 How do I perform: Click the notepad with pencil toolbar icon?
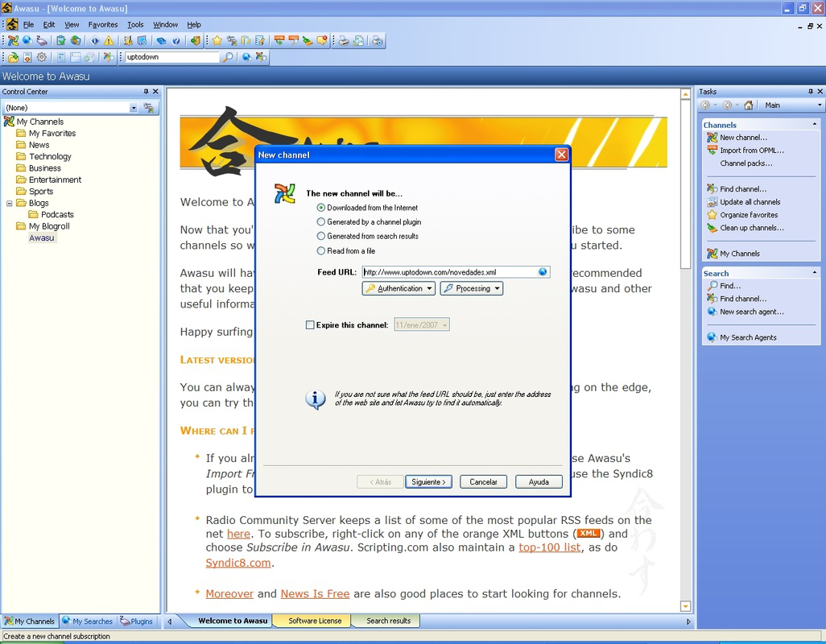pos(260,40)
